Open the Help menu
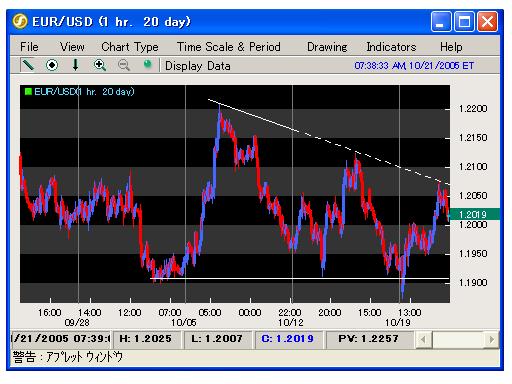This screenshot has width=512, height=384. 451,47
